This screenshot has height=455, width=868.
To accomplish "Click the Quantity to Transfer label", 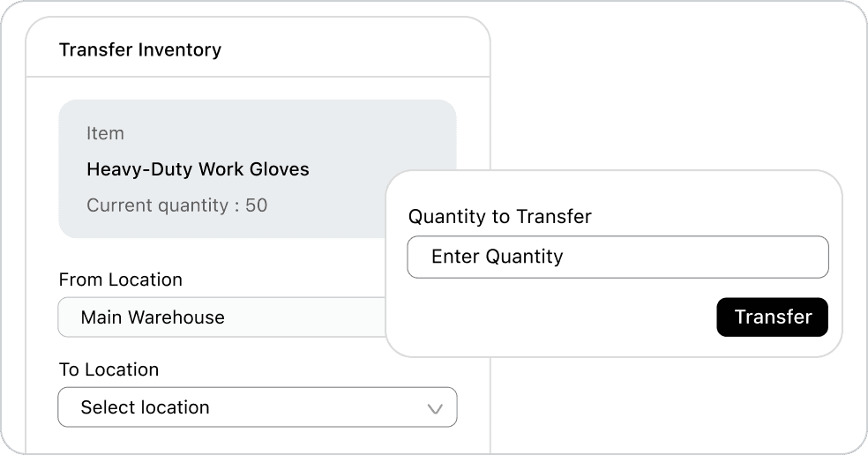I will coord(499,216).
